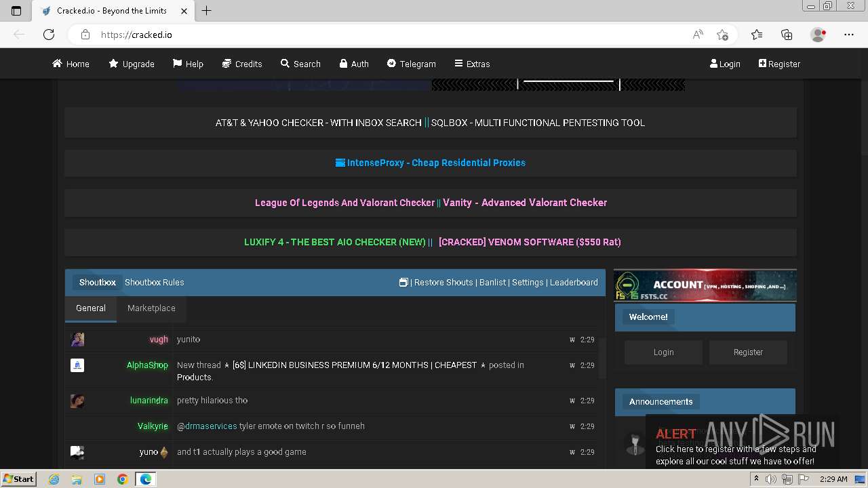Open Windows Start menu
Screen dimensions: 868x488
[18, 479]
